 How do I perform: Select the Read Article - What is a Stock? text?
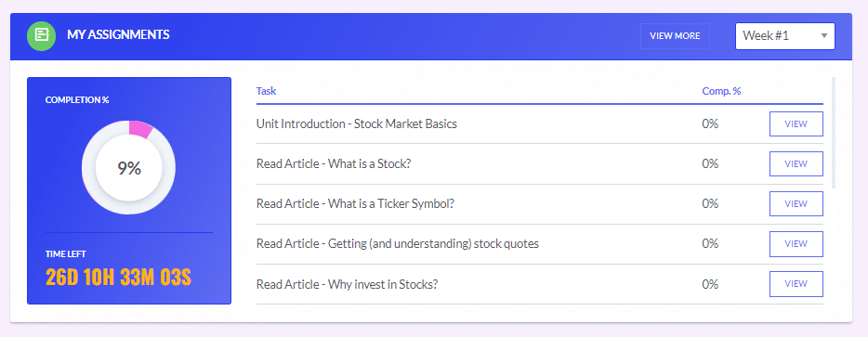(334, 163)
